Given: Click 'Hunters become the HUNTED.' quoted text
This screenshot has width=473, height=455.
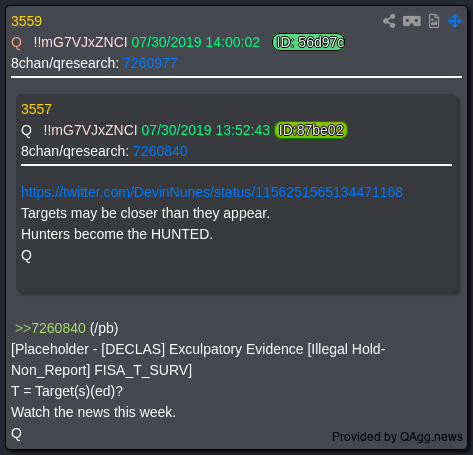Looking at the screenshot, I should pos(117,234).
